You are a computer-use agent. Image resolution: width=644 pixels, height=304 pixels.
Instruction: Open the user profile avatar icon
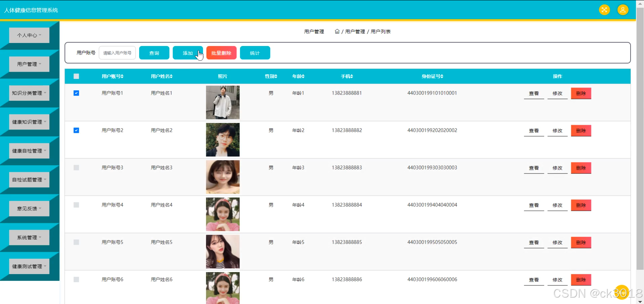point(623,10)
